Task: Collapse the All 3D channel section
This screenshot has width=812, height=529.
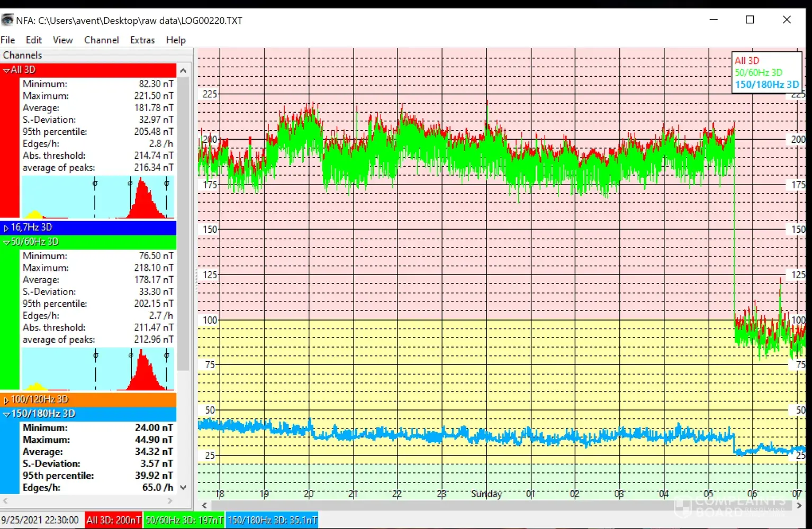Action: pos(6,70)
